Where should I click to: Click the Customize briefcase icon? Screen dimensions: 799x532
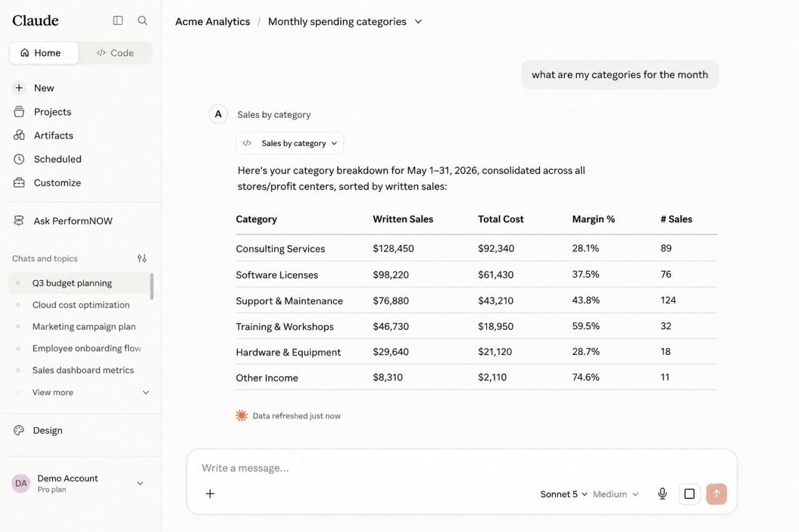click(19, 183)
